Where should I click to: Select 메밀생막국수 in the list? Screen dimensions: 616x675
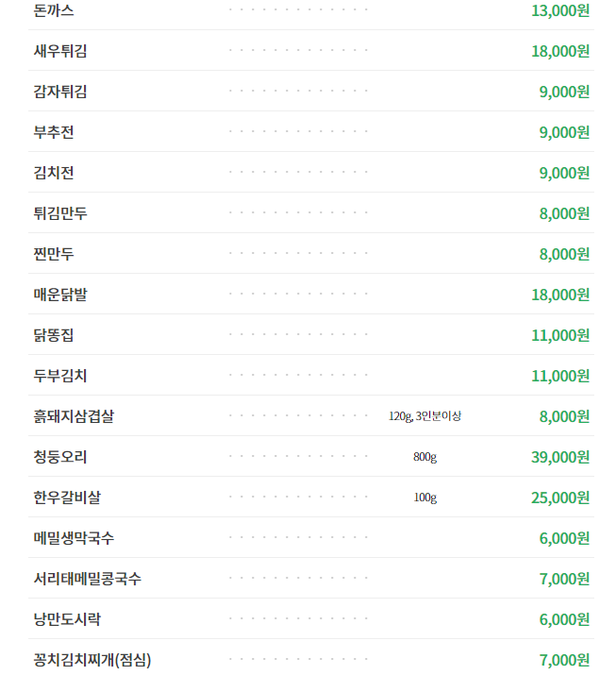tap(74, 538)
